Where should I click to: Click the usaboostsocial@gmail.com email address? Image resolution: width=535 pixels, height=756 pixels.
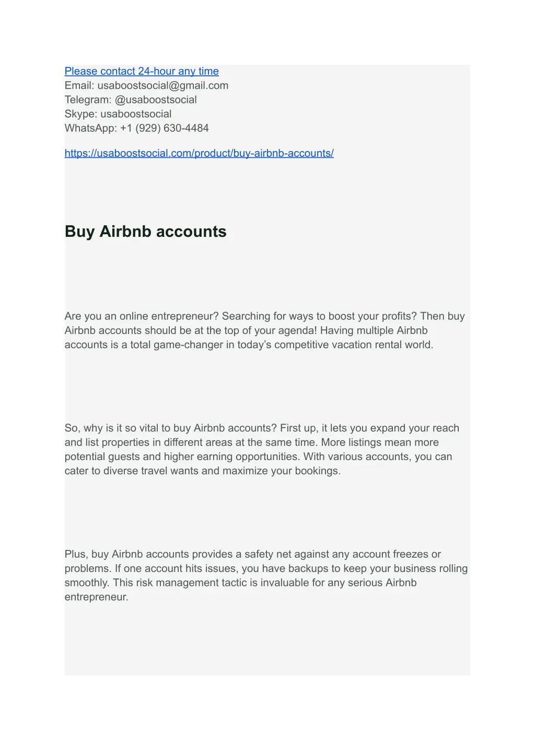click(x=163, y=85)
